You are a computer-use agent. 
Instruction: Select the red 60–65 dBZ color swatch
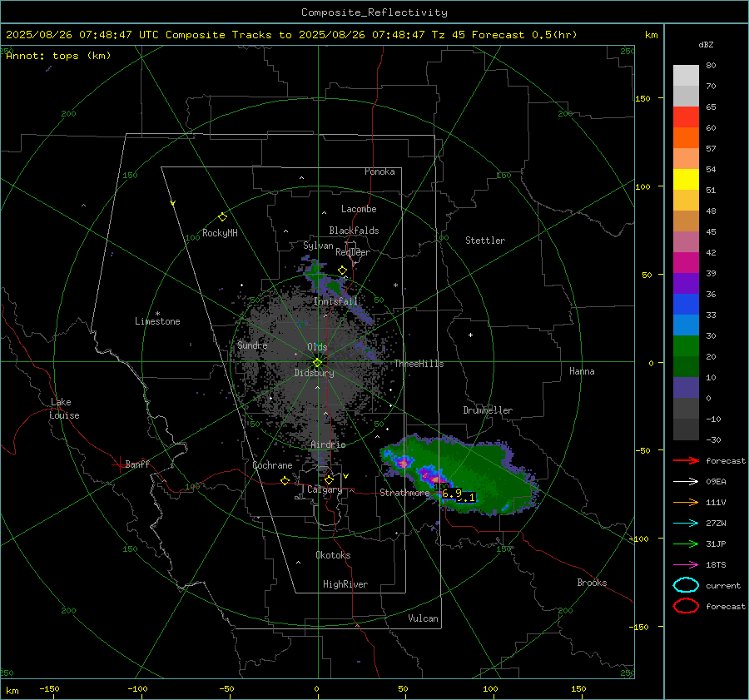tap(686, 117)
